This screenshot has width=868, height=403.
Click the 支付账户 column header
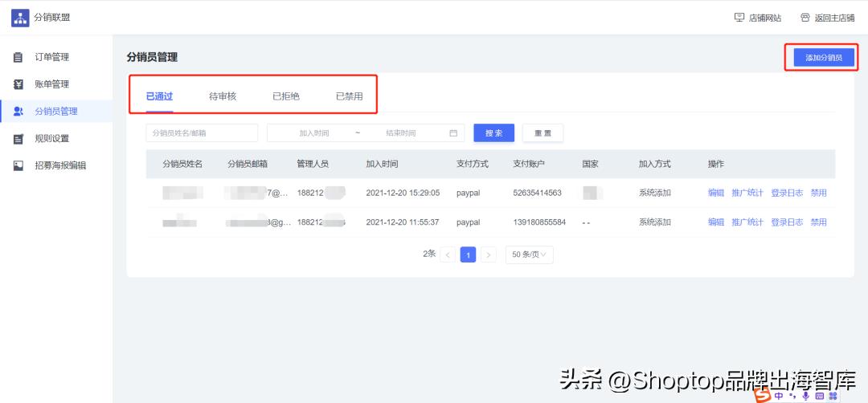529,165
